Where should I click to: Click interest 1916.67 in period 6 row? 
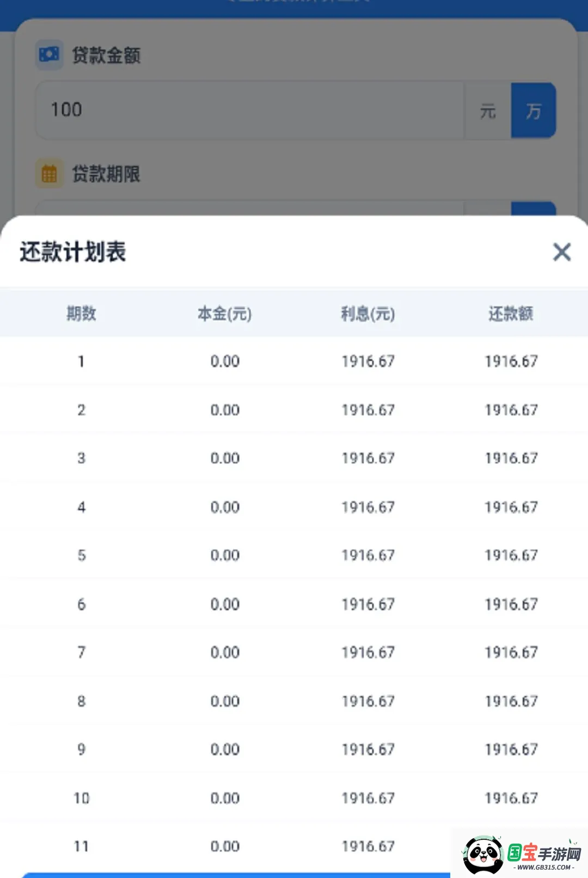click(368, 604)
